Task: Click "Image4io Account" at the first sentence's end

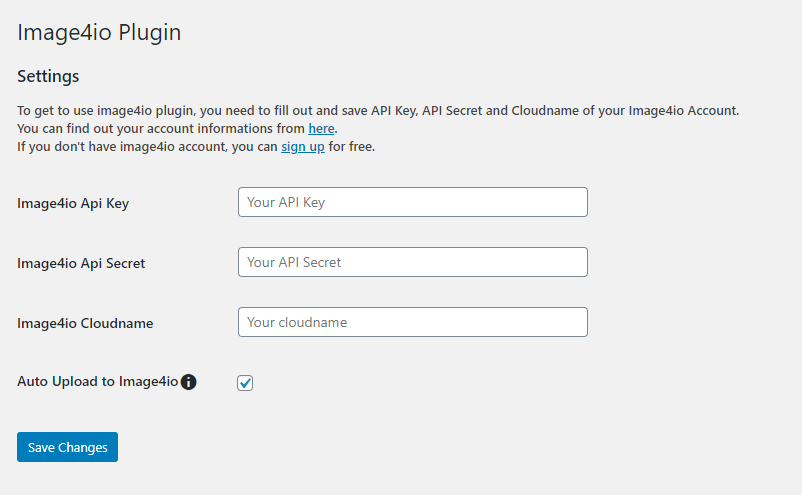Action: coord(682,111)
